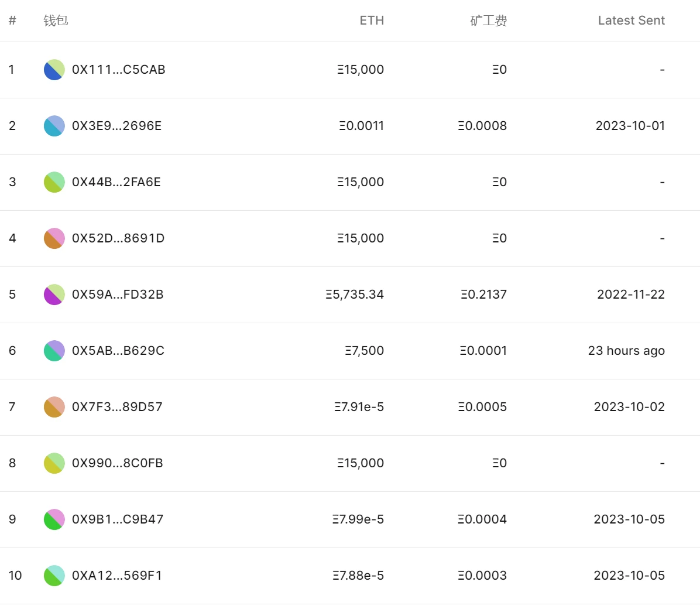Viewport: 700px width, 609px height.
Task: Select the avatar icon next to 0X5AB...B629C
Action: pyautogui.click(x=54, y=351)
